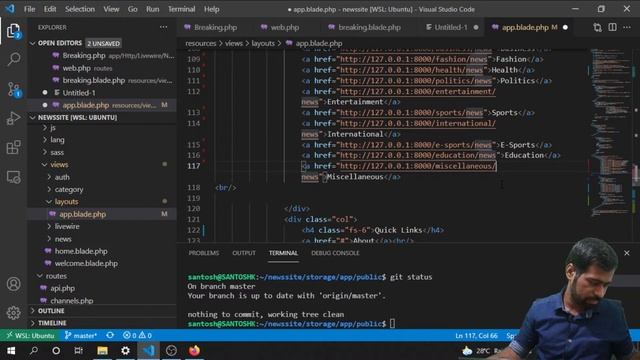640x360 pixels.
Task: Open the Source Control view
Action: click(x=13, y=89)
